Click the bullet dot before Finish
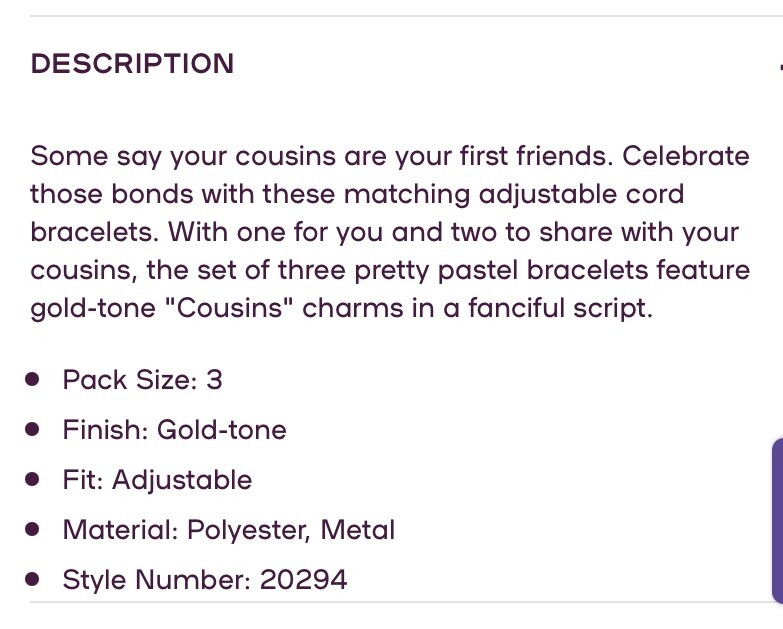The width and height of the screenshot is (783, 629). click(x=33, y=430)
